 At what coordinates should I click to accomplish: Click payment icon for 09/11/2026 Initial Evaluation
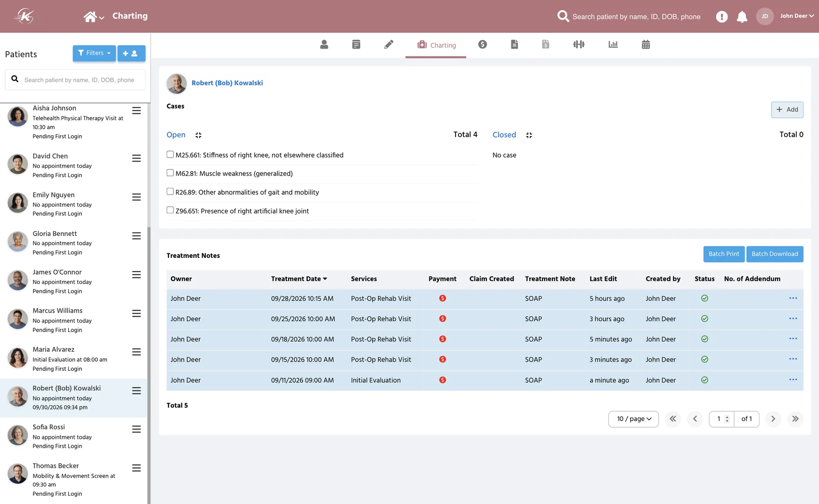(443, 380)
